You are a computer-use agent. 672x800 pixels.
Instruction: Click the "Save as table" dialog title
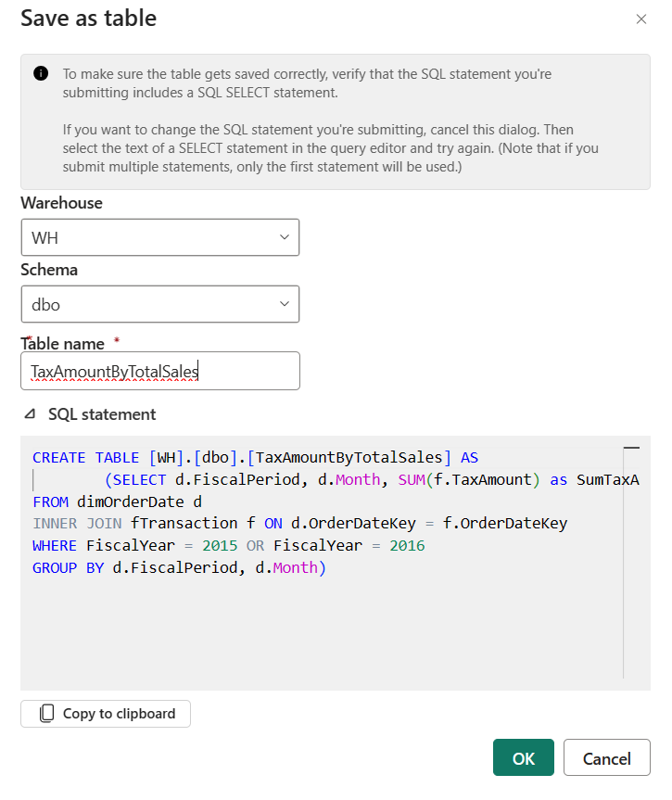pyautogui.click(x=89, y=19)
